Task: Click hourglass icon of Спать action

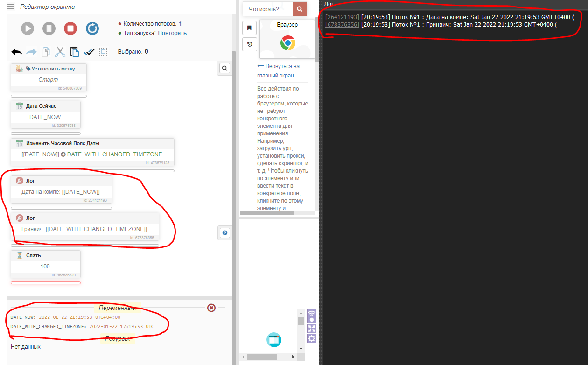Action: 20,255
